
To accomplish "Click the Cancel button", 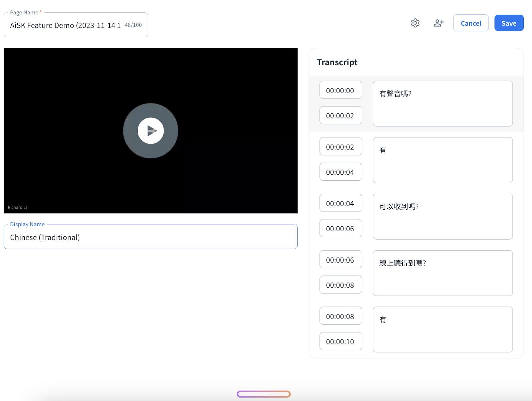I will point(470,23).
